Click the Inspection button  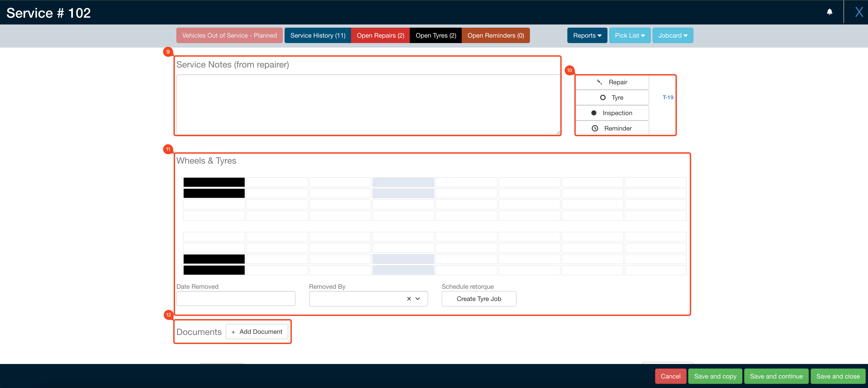tap(612, 113)
